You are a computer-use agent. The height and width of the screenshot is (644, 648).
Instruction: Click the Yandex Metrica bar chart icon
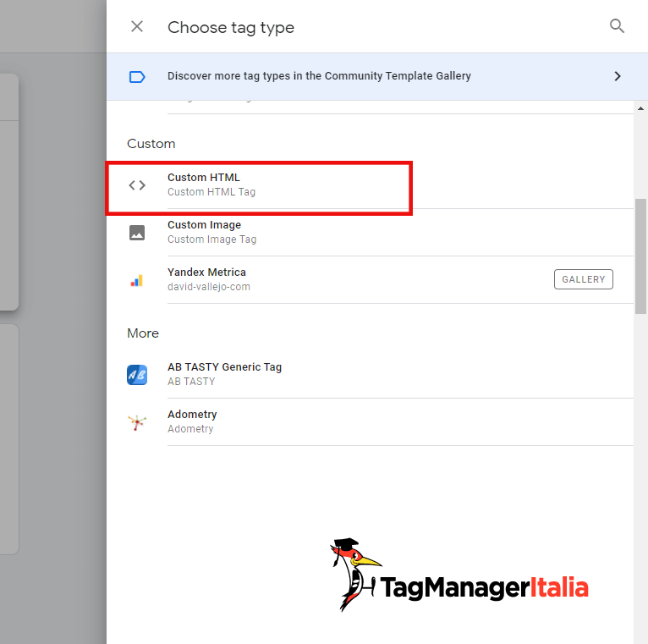coord(137,280)
